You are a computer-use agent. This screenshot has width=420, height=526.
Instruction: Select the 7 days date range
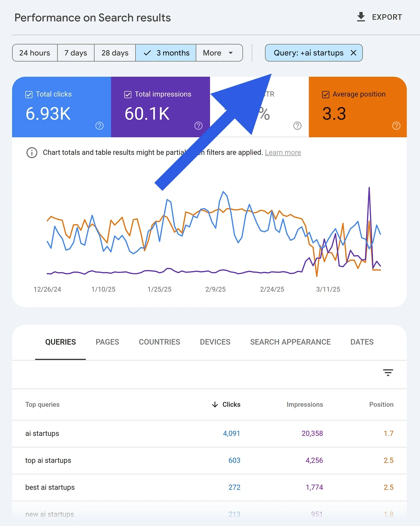tap(75, 53)
